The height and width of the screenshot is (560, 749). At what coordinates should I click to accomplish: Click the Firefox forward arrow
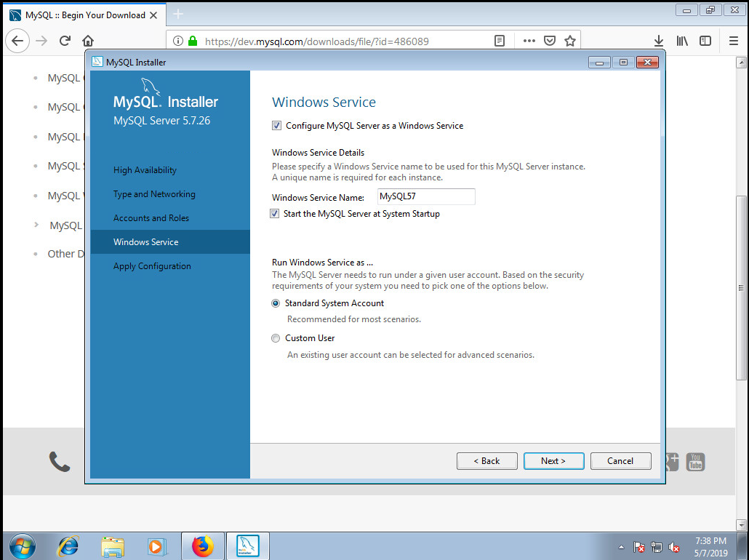coord(41,41)
